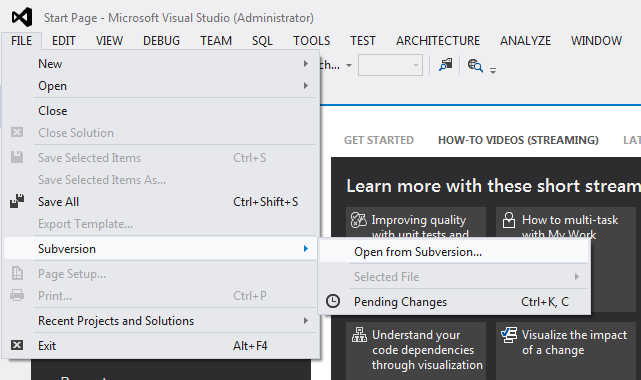Click the server connection toolbar icon
Viewport: 641px width, 380px height.
pyautogui.click(x=446, y=65)
